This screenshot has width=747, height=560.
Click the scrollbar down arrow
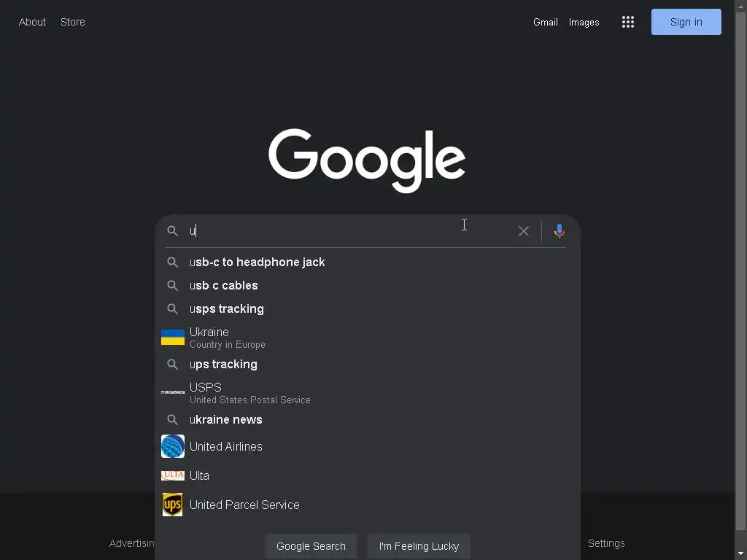coord(741,554)
